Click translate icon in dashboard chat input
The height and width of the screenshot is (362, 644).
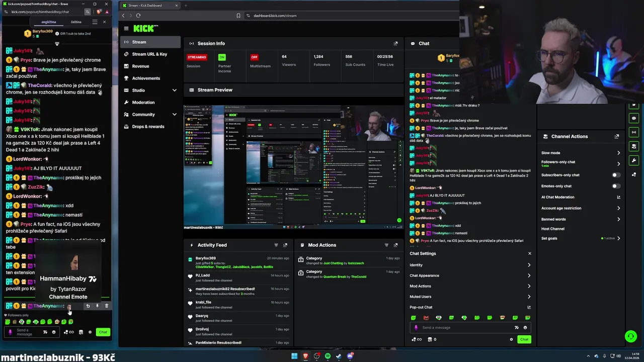(x=517, y=327)
